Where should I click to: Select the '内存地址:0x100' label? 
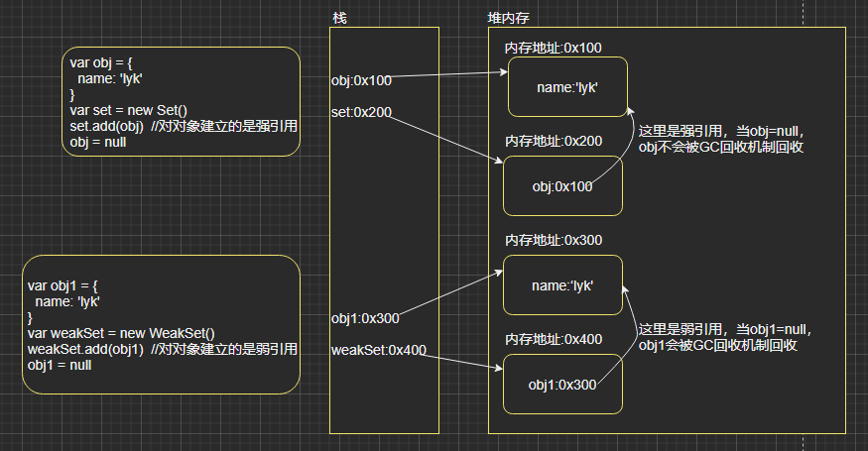[553, 49]
